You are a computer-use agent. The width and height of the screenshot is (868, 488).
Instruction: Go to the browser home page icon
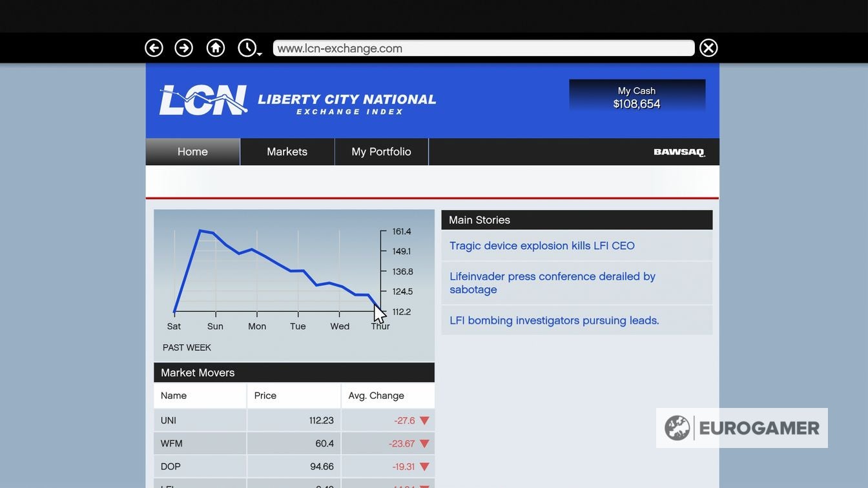pyautogui.click(x=216, y=48)
